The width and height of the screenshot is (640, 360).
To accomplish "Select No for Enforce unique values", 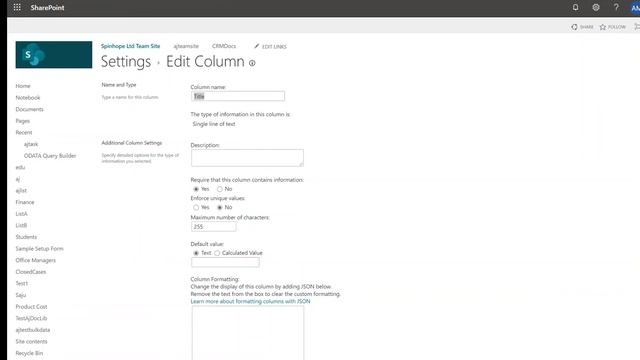I will click(220, 207).
